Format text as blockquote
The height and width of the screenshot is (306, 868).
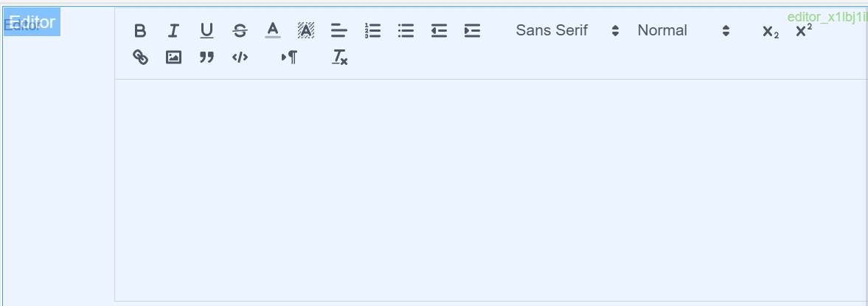[x=206, y=58]
